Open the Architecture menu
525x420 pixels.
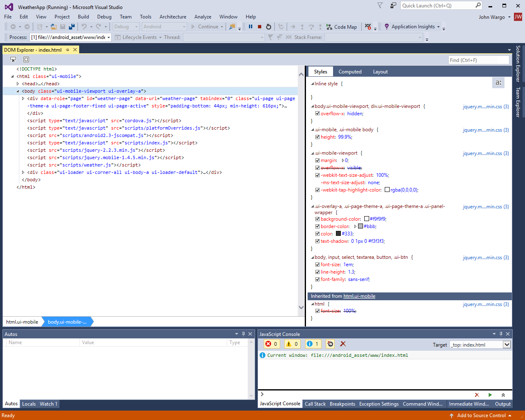173,17
